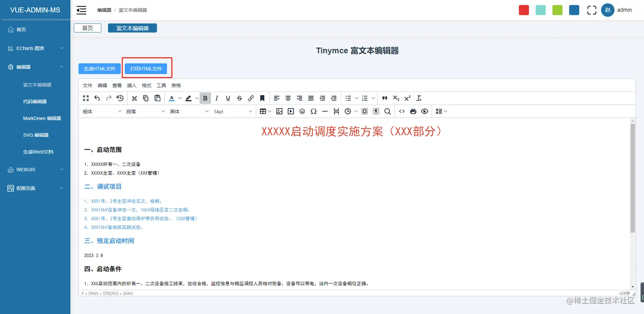Toggle italic formatting
The image size is (644, 314).
coord(217,98)
